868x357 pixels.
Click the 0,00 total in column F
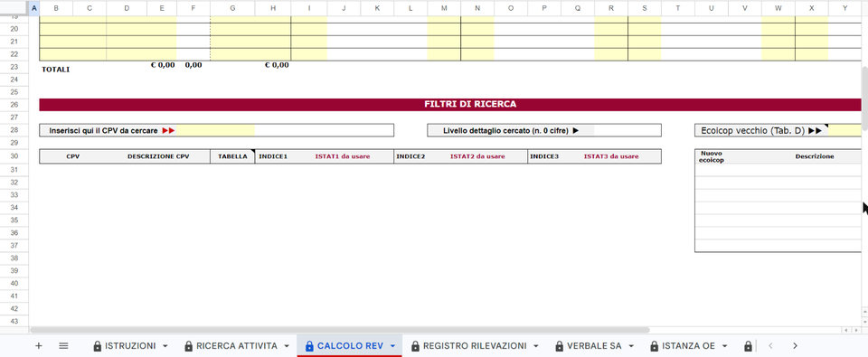[193, 65]
